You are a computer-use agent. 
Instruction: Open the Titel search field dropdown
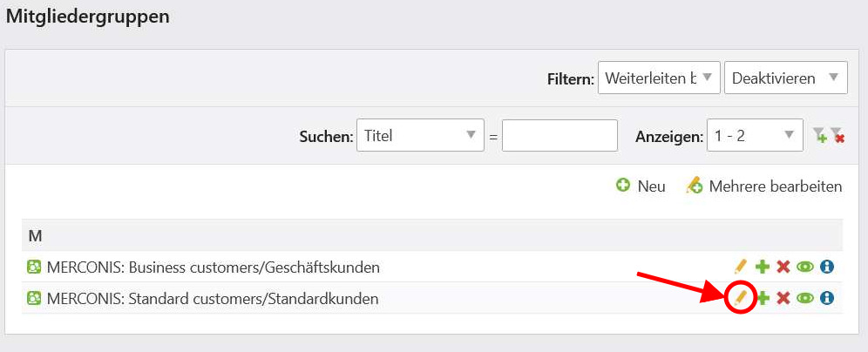pos(421,135)
